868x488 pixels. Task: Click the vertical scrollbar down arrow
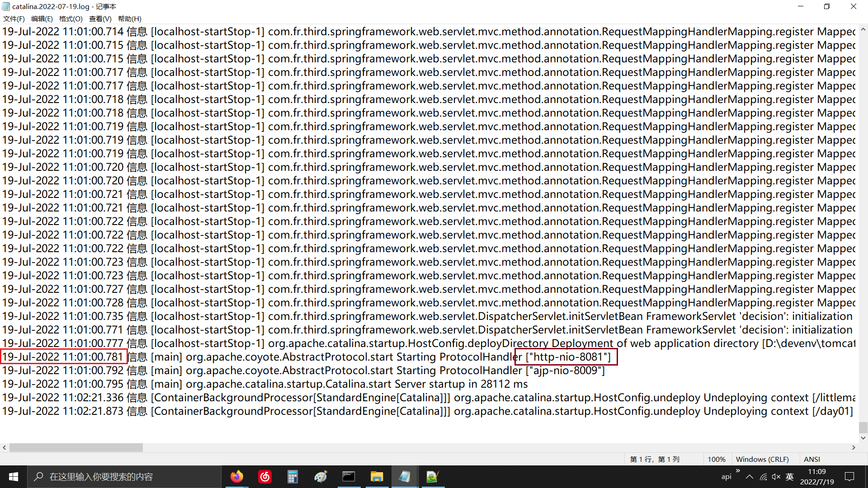tap(863, 438)
